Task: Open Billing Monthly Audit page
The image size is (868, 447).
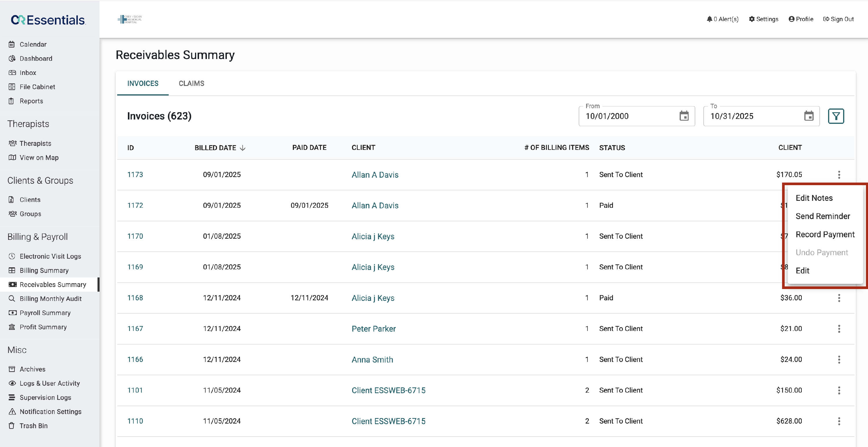Action: click(51, 299)
